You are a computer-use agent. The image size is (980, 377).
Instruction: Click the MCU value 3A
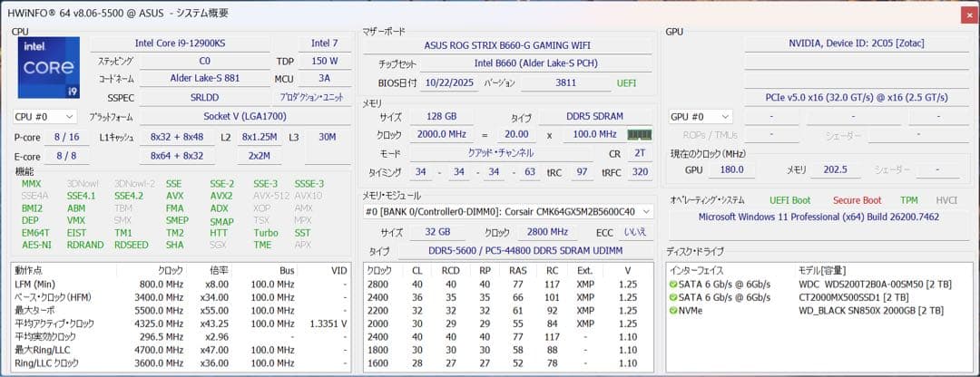coord(324,79)
